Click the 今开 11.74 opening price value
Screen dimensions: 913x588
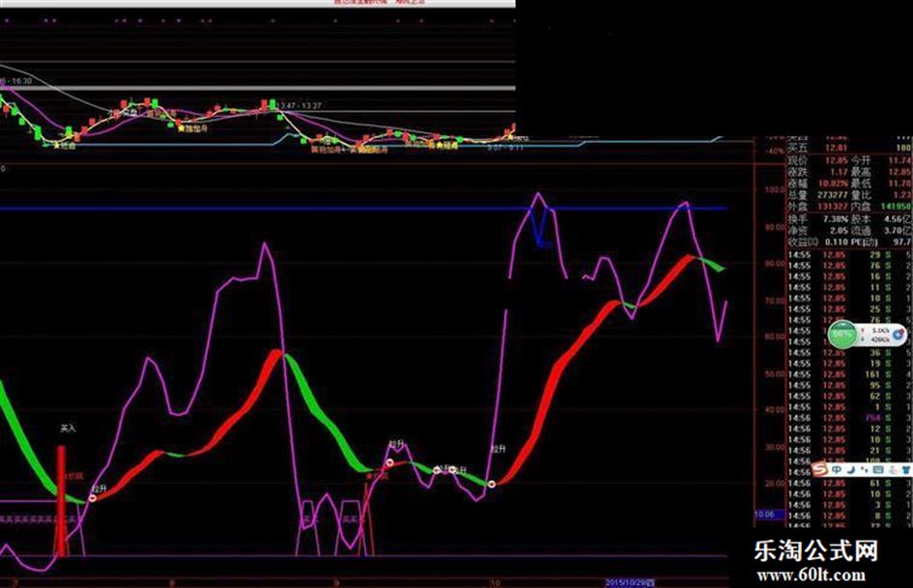(899, 160)
